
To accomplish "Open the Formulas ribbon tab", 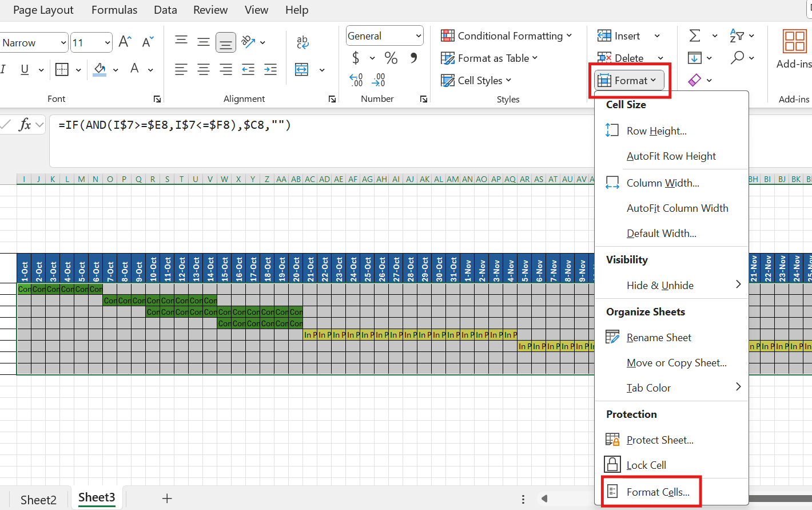I will pyautogui.click(x=114, y=10).
